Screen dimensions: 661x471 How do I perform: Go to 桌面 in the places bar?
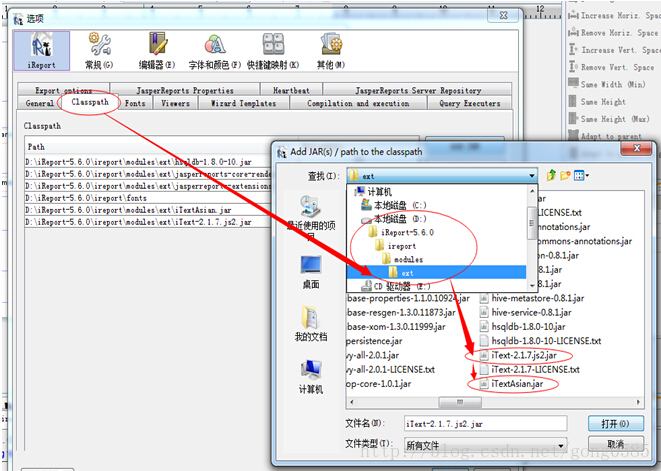(311, 272)
